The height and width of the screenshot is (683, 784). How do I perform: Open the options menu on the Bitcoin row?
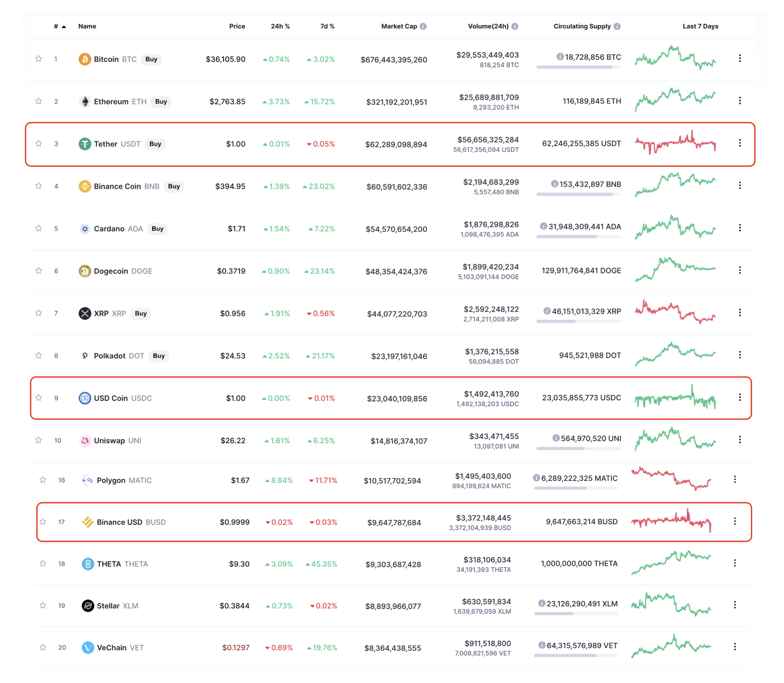tap(740, 58)
